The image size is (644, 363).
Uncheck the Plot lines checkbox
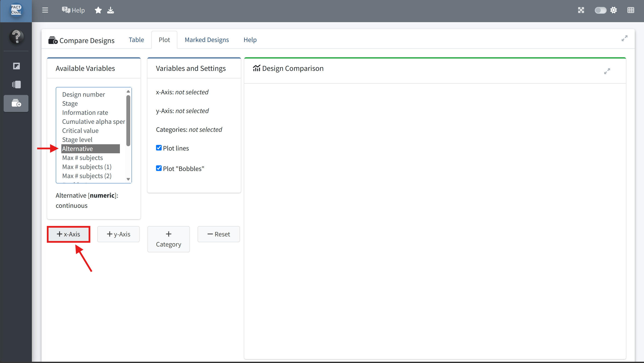(159, 148)
